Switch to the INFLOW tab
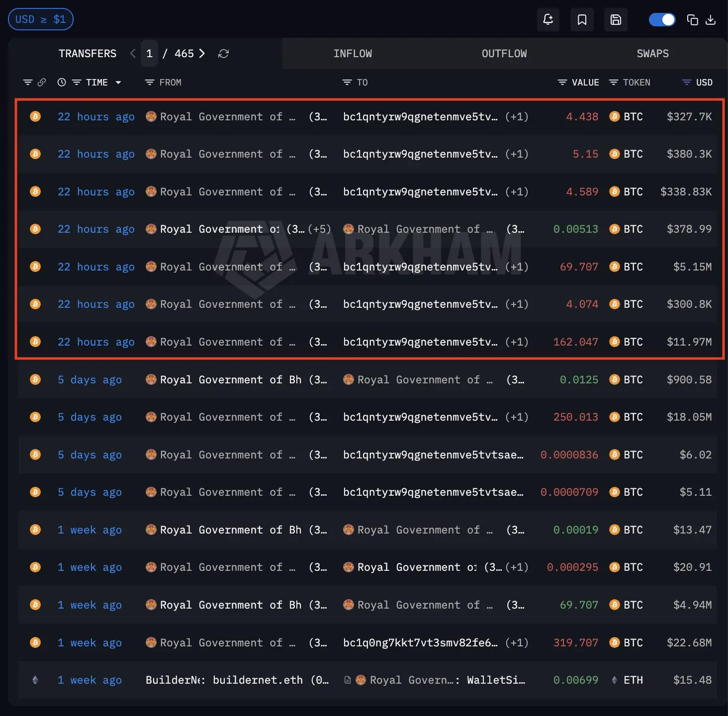Screen dimensions: 728x716 click(x=353, y=54)
